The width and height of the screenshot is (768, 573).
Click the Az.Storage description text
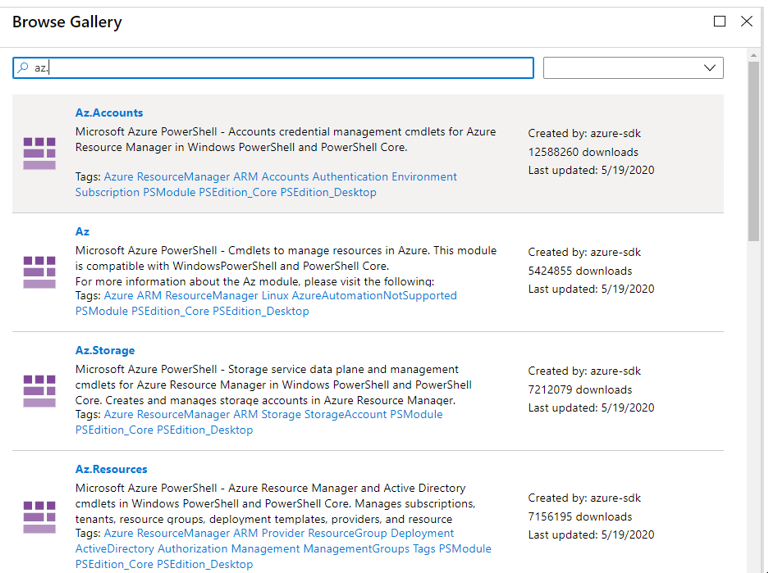[x=273, y=384]
